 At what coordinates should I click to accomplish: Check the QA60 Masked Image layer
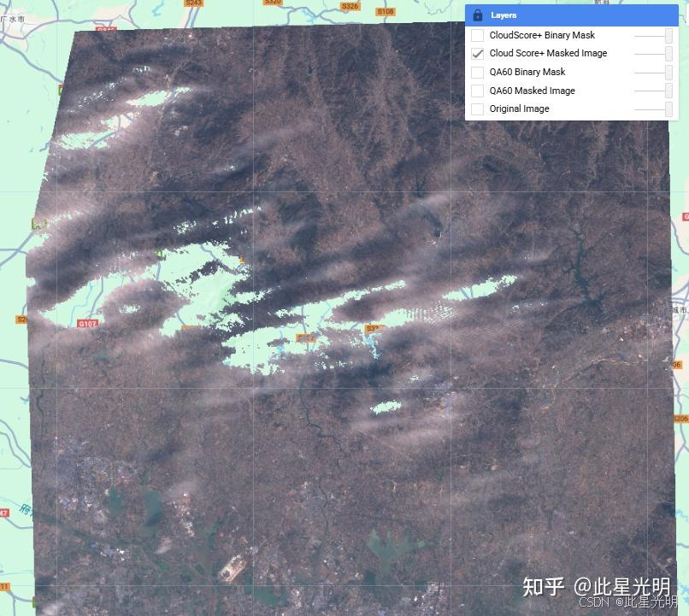coord(476,91)
